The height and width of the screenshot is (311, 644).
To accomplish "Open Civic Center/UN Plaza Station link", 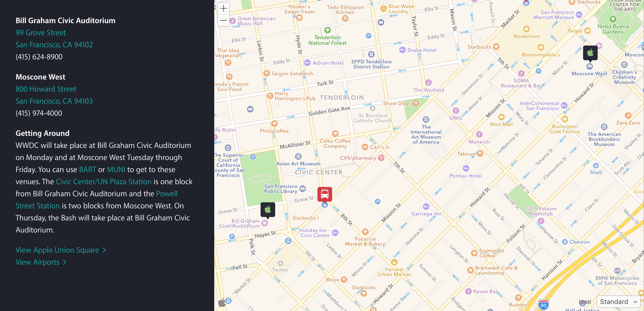I will click(x=104, y=182).
